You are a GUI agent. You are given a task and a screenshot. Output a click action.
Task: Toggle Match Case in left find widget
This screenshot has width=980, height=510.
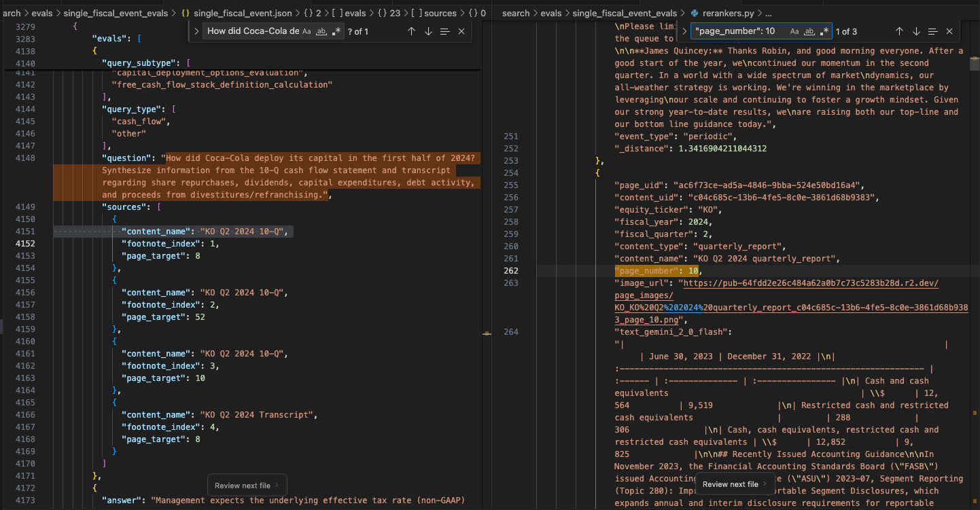tap(307, 31)
